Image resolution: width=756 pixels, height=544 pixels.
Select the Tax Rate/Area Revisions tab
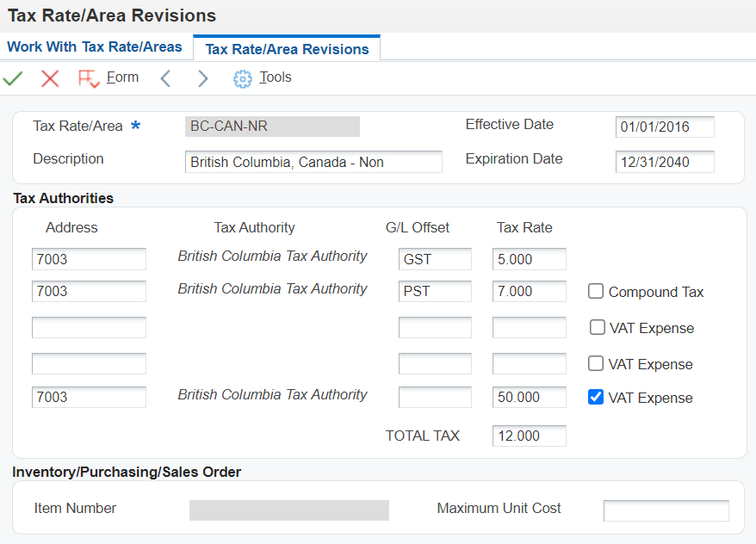click(287, 49)
